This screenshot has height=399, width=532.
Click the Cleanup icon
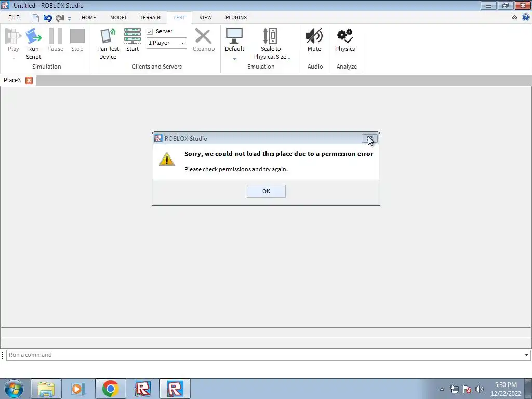pos(203,36)
